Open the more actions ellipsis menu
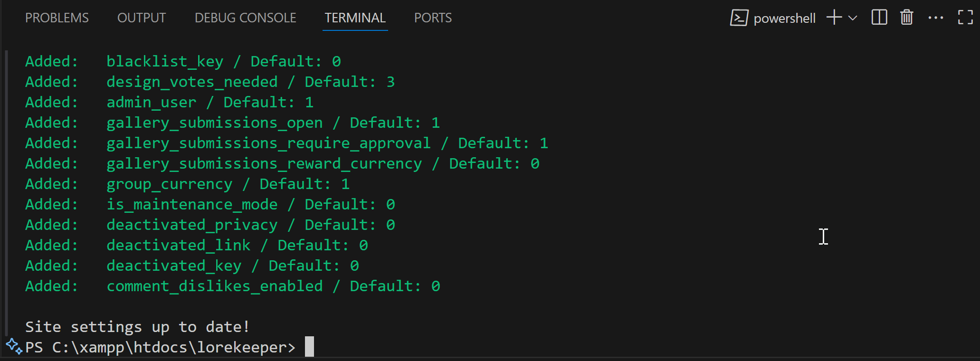Image resolution: width=980 pixels, height=361 pixels. (x=936, y=18)
